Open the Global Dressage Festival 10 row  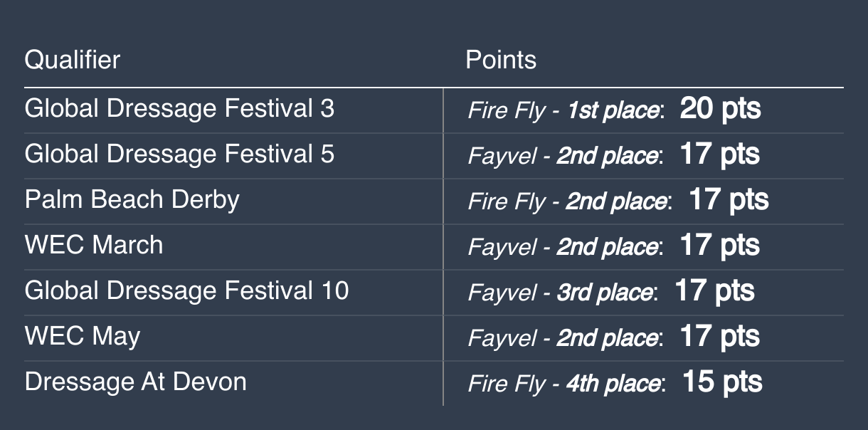186,291
